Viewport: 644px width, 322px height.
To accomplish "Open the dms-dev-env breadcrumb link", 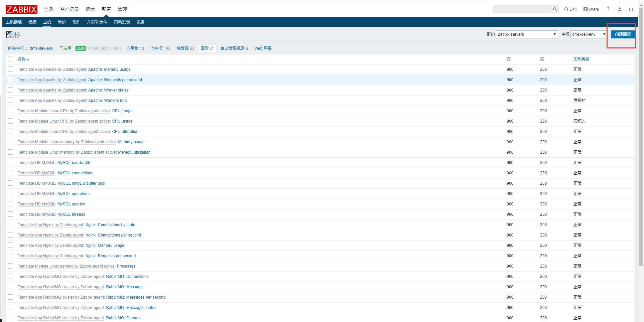I will (x=41, y=48).
